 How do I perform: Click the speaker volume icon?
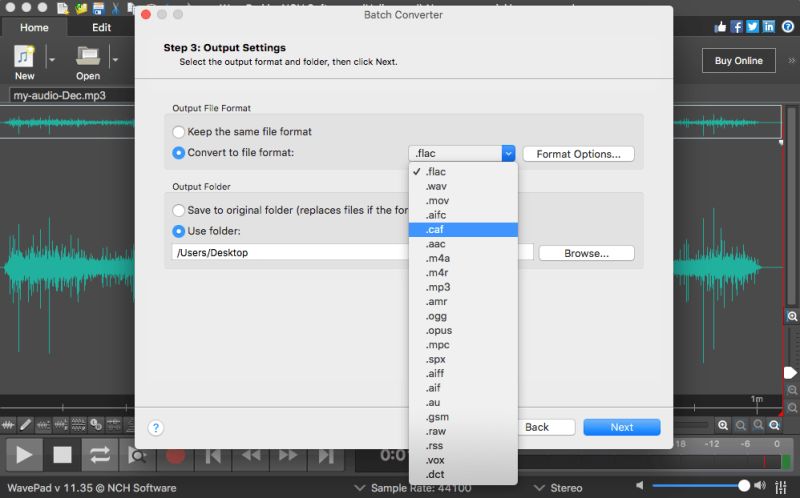(760, 485)
